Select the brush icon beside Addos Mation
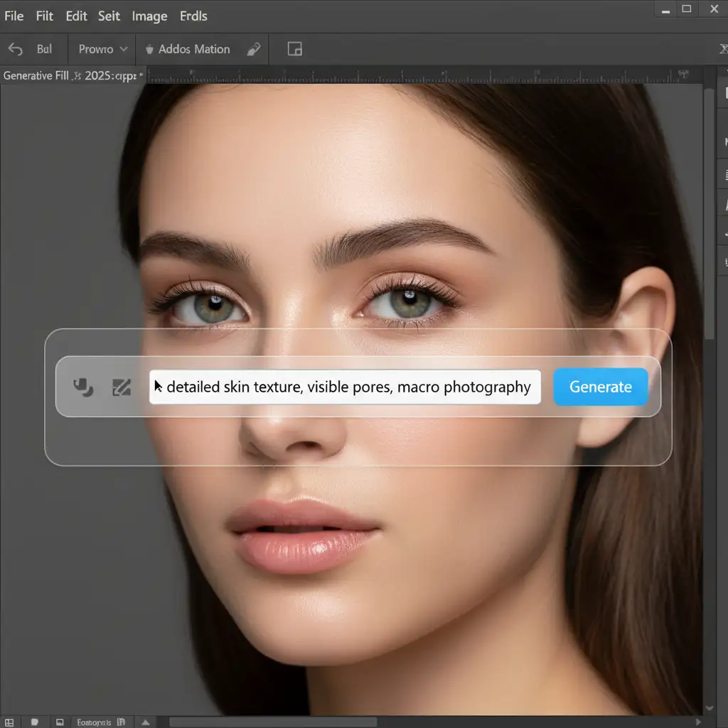 (x=253, y=49)
